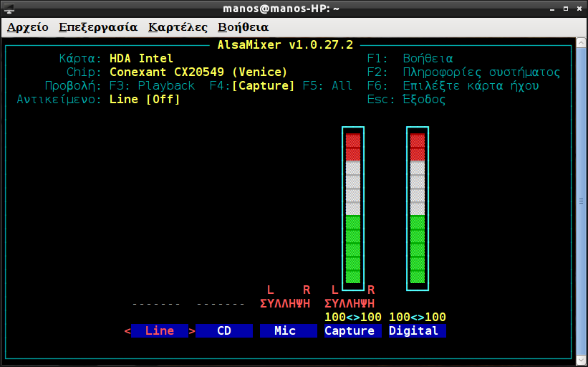Select the Capture channel label
This screenshot has height=367, width=588.
(350, 331)
